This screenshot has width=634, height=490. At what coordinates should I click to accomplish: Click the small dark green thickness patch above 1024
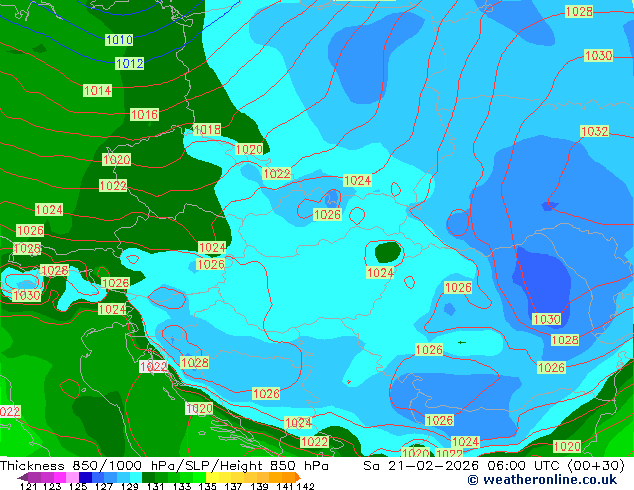[x=388, y=252]
